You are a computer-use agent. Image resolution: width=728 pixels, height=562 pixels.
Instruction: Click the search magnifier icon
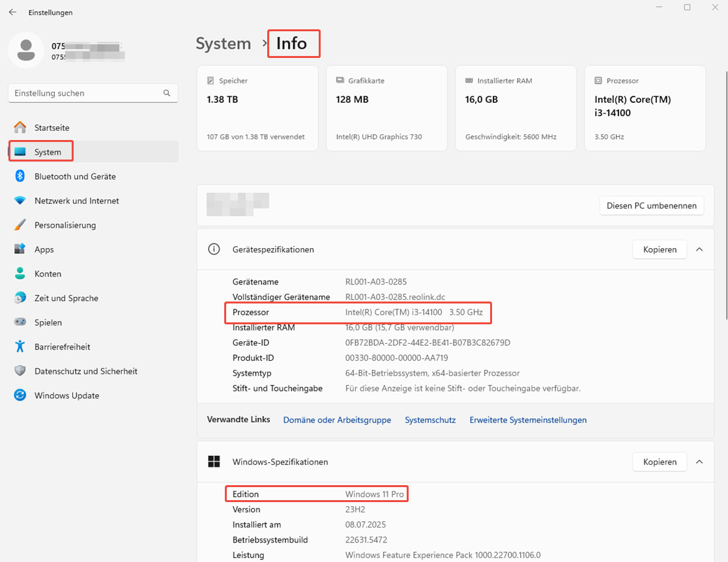pyautogui.click(x=167, y=93)
